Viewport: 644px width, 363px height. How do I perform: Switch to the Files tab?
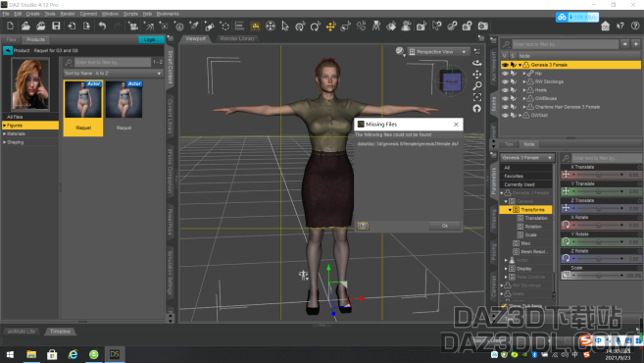(x=11, y=40)
